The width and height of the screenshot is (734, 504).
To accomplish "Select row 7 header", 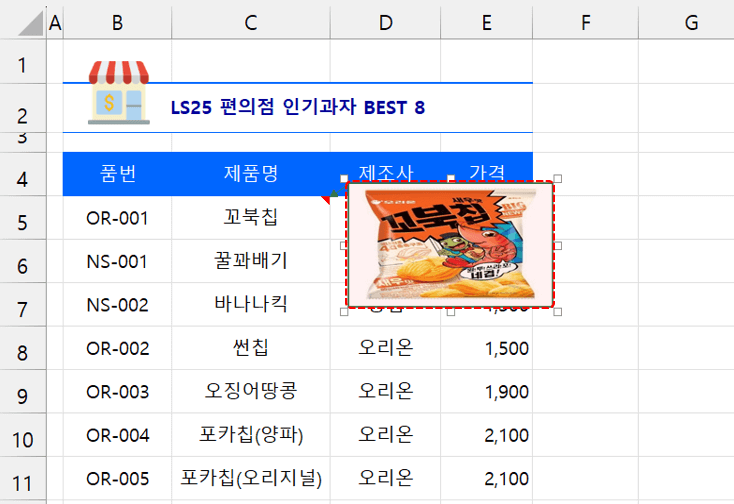I will [22, 305].
